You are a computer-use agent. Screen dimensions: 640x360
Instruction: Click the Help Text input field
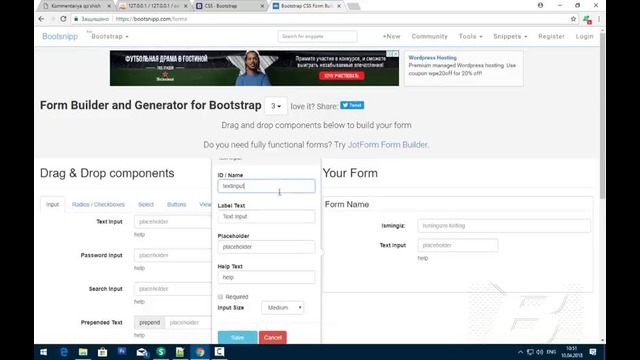point(266,277)
